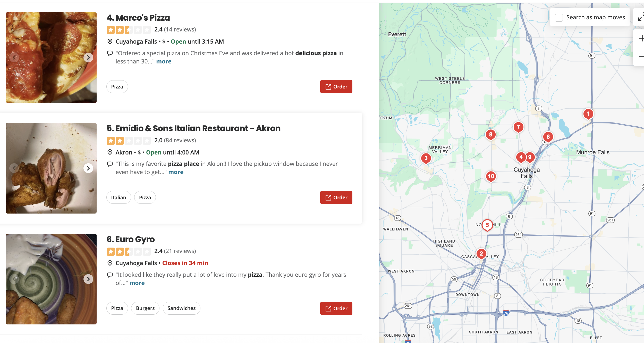The width and height of the screenshot is (644, 343).
Task: Order from Marco's Pizza
Action: tap(336, 87)
